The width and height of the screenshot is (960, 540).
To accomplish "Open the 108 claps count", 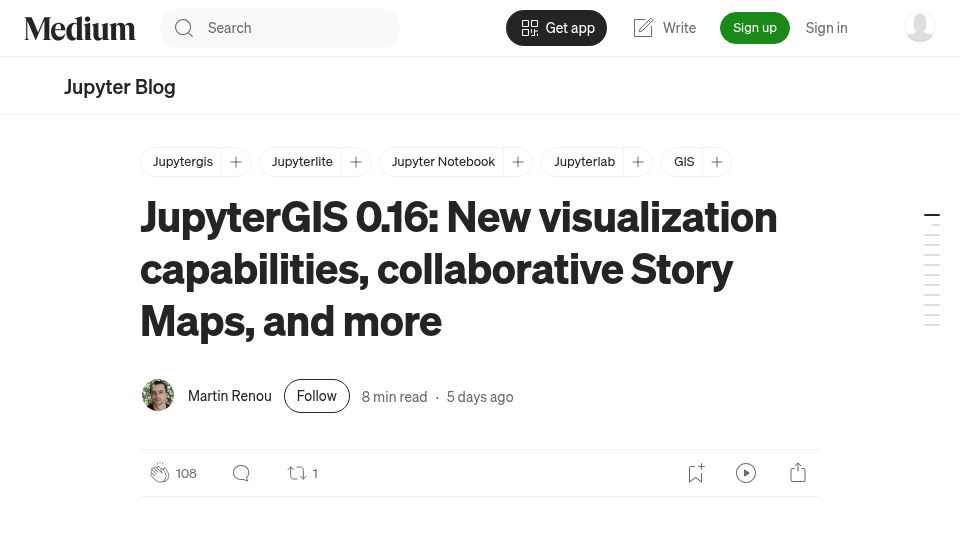I will [186, 473].
